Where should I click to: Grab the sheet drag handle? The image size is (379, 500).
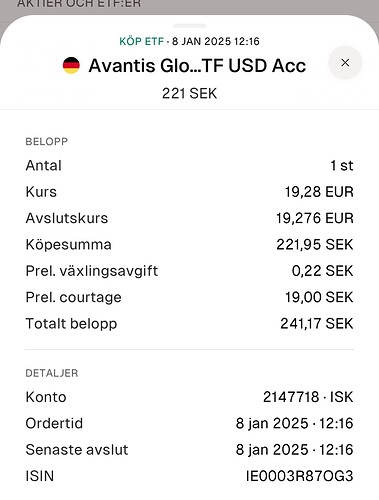(x=189, y=26)
